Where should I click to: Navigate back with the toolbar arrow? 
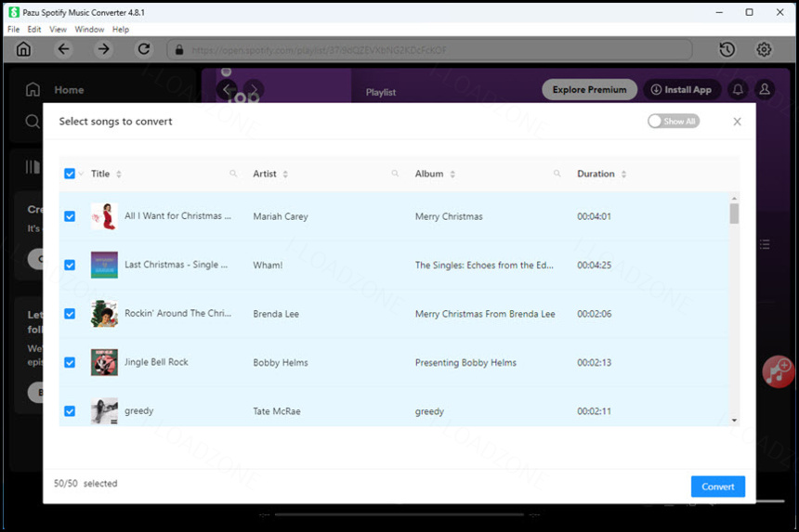pyautogui.click(x=63, y=49)
